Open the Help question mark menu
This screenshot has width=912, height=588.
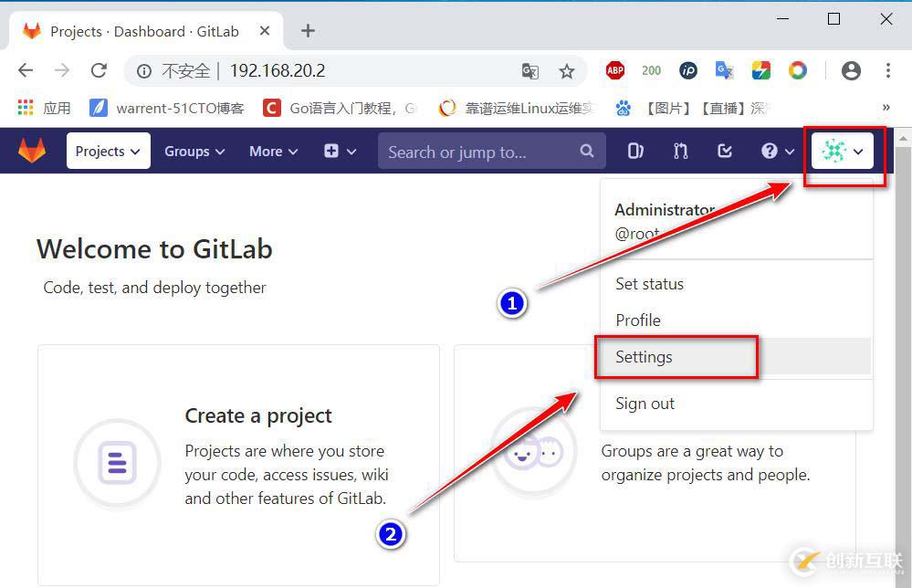pyautogui.click(x=777, y=152)
